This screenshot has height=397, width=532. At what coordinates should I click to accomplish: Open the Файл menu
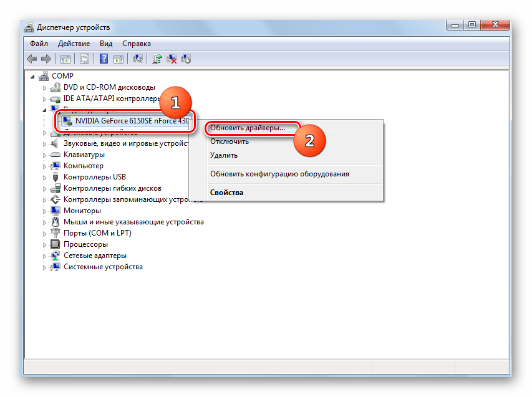coord(39,44)
